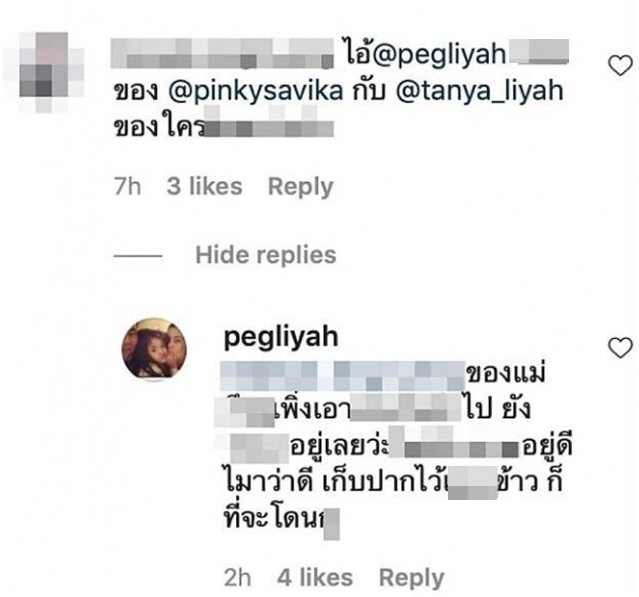Open the pegliyah username above the reply

tap(281, 338)
